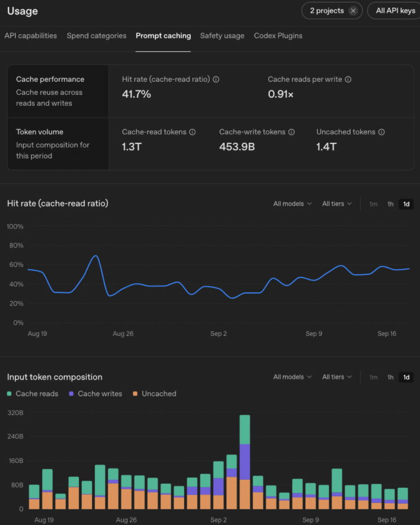Open info tooltip for Cache-write tokens
This screenshot has height=525, width=420.
click(x=291, y=132)
